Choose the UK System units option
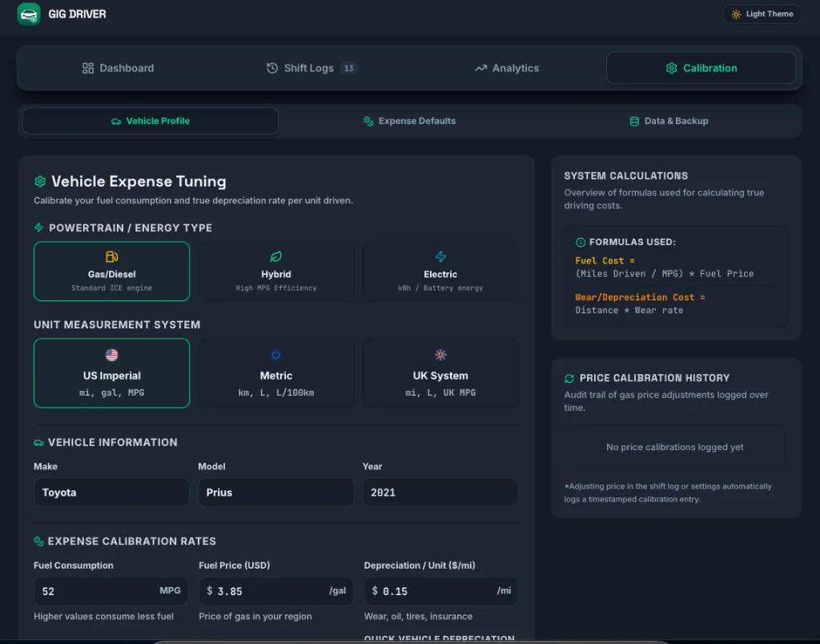Screen dimensions: 820x644 coord(440,373)
